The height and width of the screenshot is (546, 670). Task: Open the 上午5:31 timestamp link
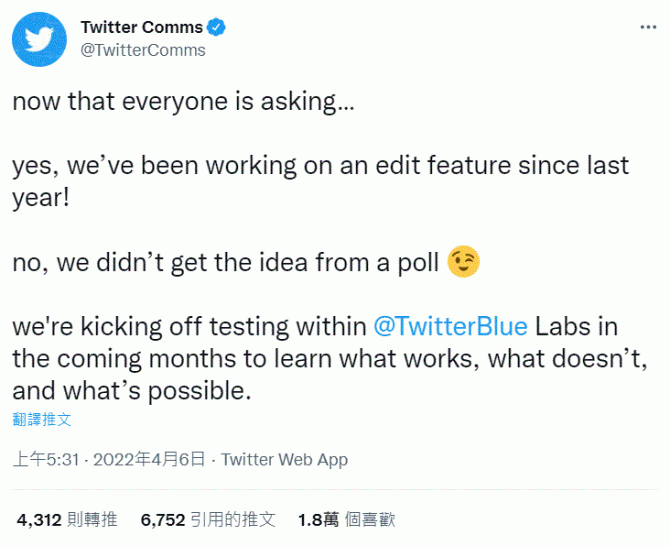[x=46, y=460]
